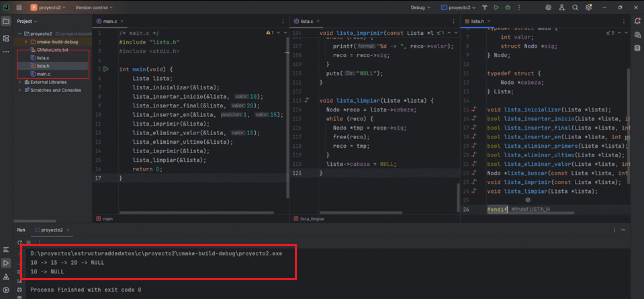Image resolution: width=644 pixels, height=299 pixels.
Task: Show more tool windows ellipsis in left sidebar
Action: pyautogui.click(x=6, y=52)
